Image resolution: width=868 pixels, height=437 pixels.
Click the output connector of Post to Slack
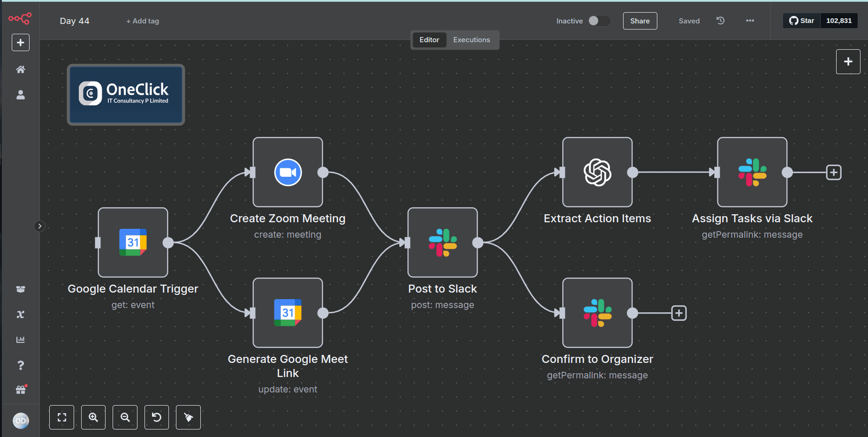[x=478, y=242]
